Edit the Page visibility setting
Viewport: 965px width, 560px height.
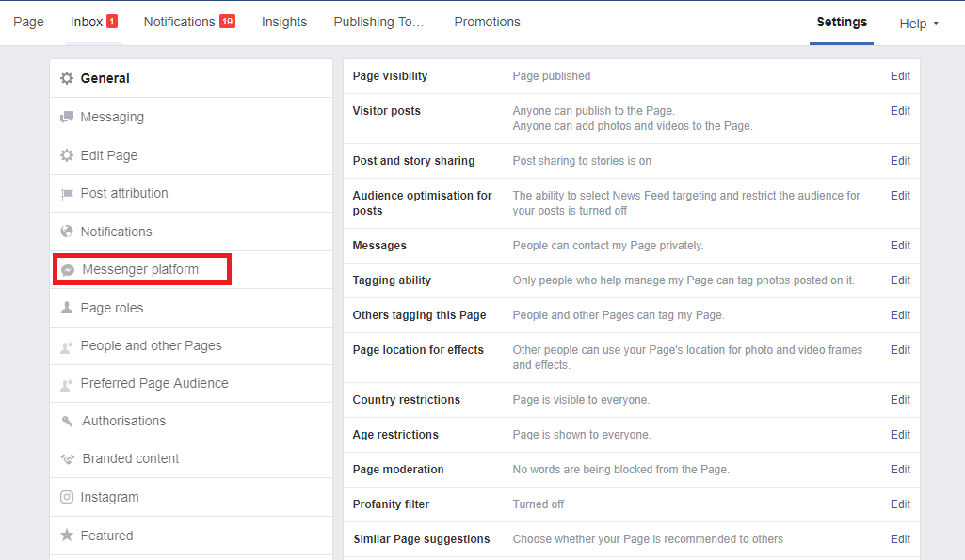tap(900, 76)
